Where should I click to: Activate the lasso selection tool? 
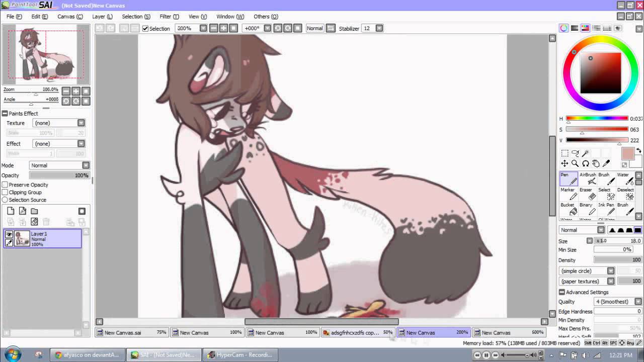575,153
